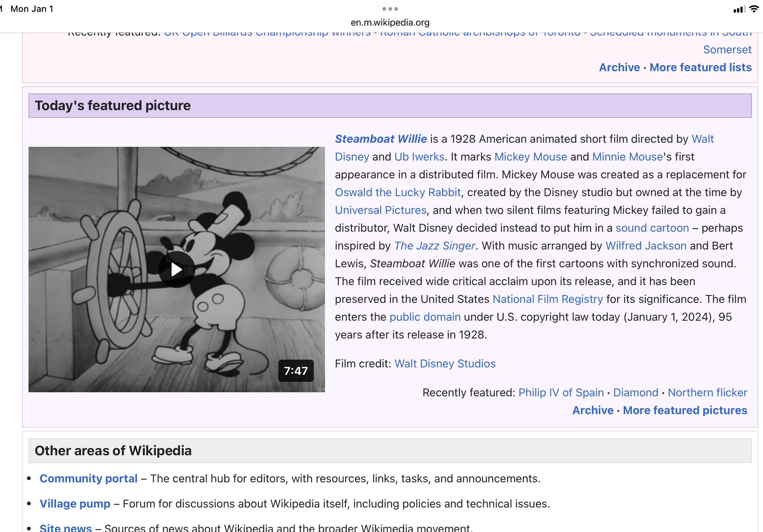Tap the en.m.wikipedia.org address bar

[390, 22]
